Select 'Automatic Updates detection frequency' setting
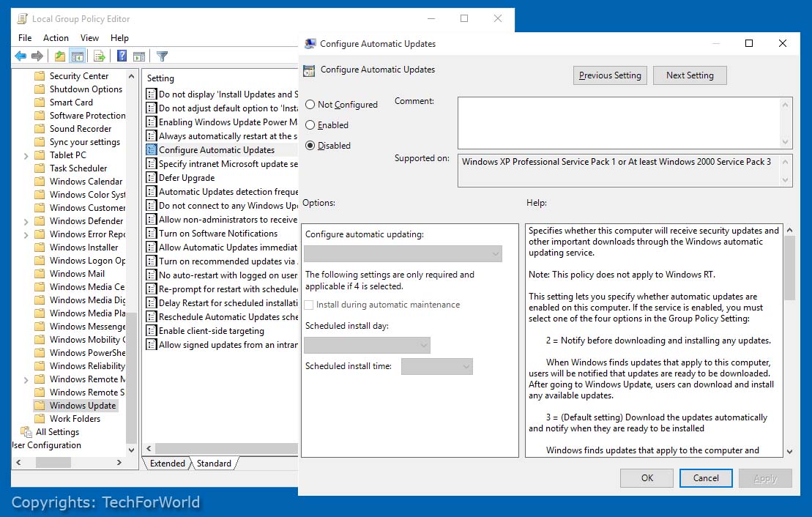Viewport: 812px width, 517px height. (222, 192)
